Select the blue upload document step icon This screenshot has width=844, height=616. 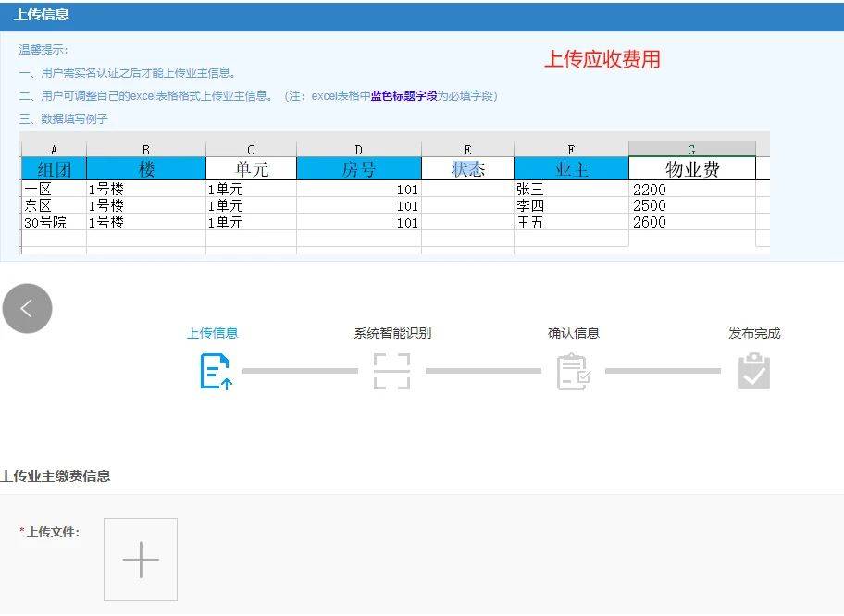tap(215, 371)
